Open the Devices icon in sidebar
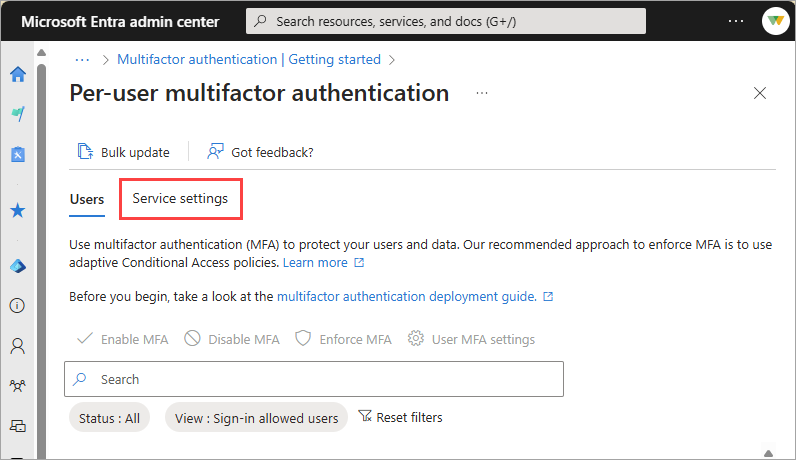 [17, 425]
